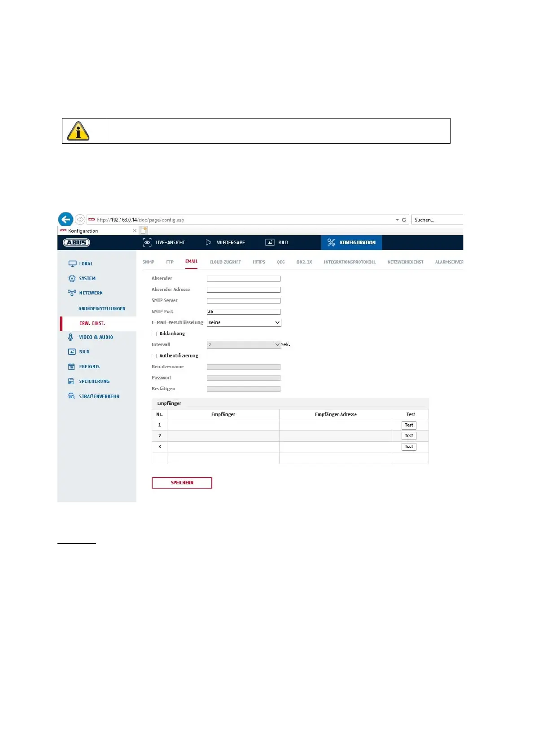Open the address bar history dropdown arrow
534x756 pixels.
point(397,220)
